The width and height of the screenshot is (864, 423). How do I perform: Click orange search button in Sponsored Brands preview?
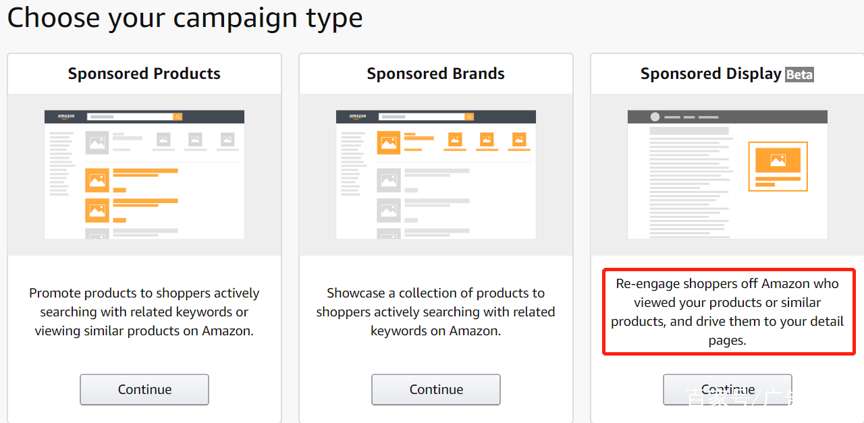click(x=470, y=117)
